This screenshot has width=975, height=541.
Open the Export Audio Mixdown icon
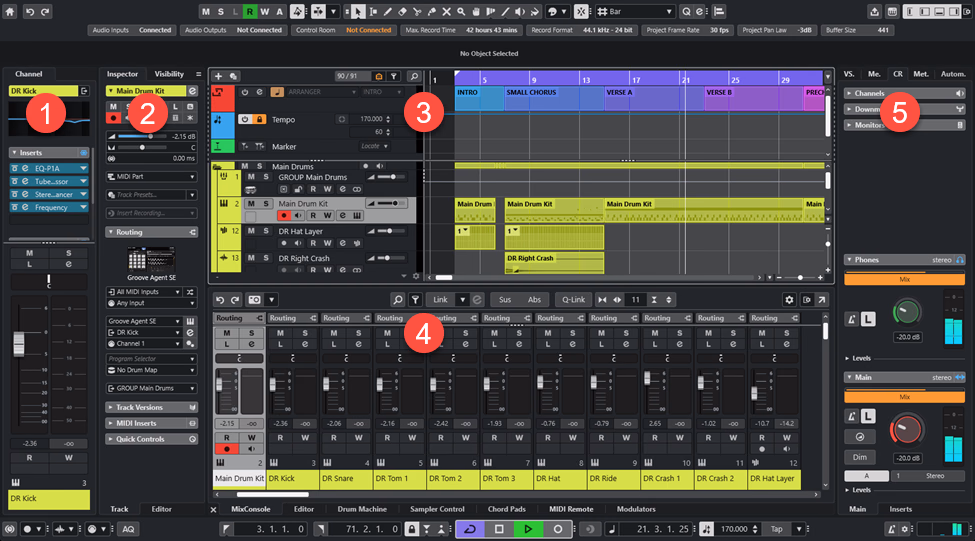point(875,11)
